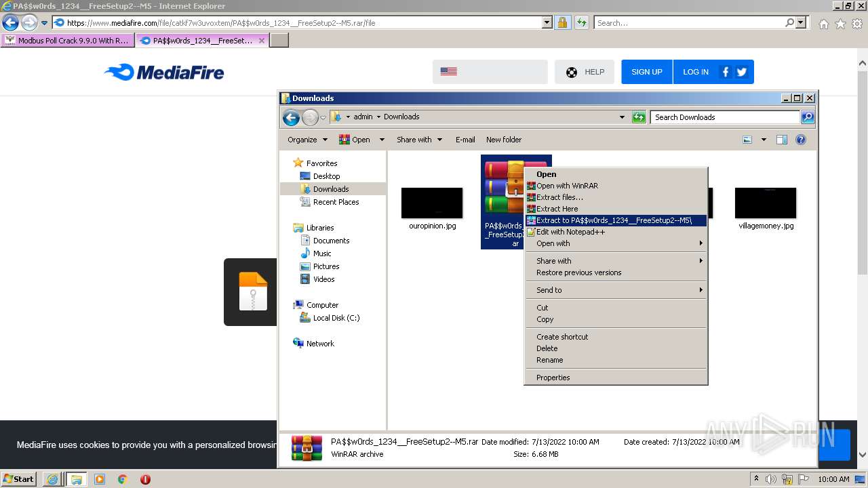Click the IE search magnifier icon
The width and height of the screenshot is (868, 488).
pyautogui.click(x=789, y=22)
